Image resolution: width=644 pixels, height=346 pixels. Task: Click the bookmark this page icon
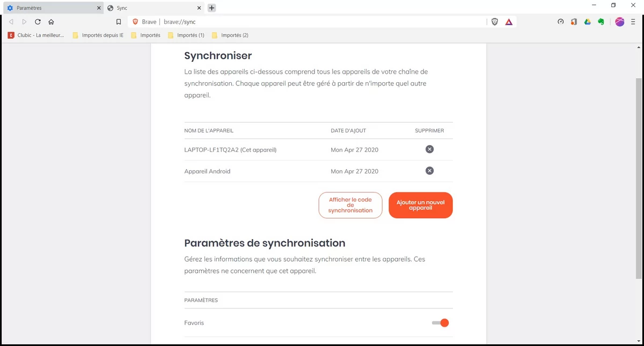click(119, 22)
